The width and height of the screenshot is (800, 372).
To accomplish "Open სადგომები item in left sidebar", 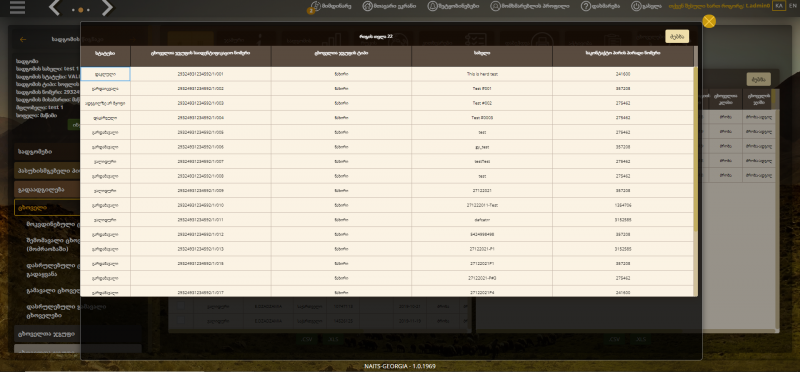I will pos(47,152).
